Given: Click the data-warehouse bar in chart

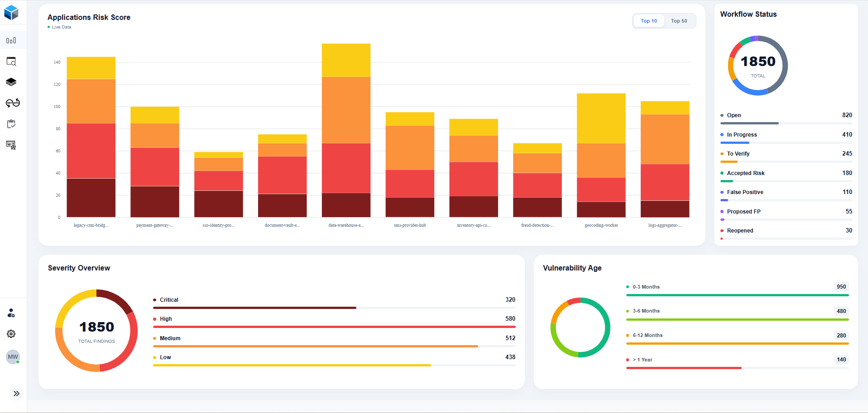Looking at the screenshot, I should (346, 130).
